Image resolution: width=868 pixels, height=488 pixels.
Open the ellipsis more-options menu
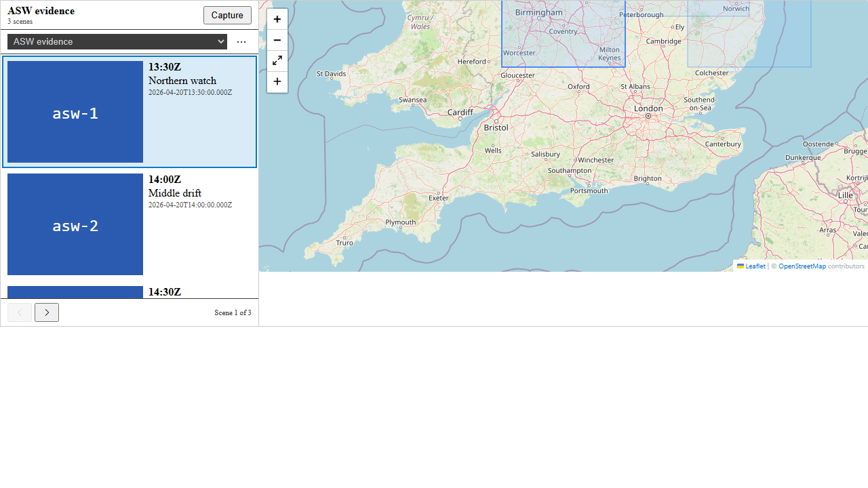[241, 42]
